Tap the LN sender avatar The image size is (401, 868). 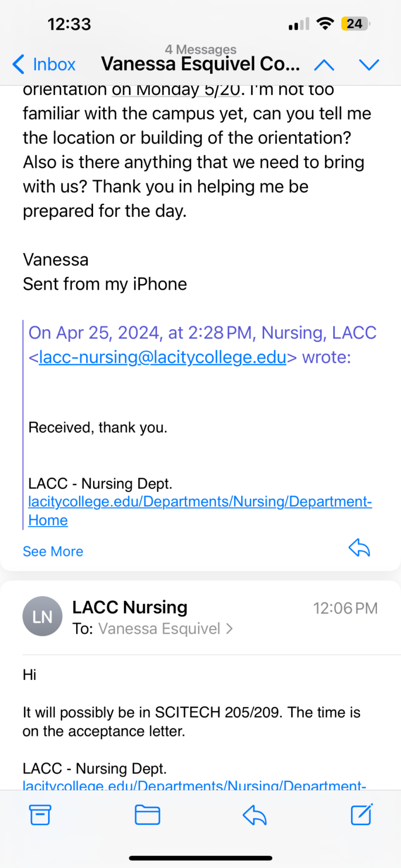pos(42,616)
